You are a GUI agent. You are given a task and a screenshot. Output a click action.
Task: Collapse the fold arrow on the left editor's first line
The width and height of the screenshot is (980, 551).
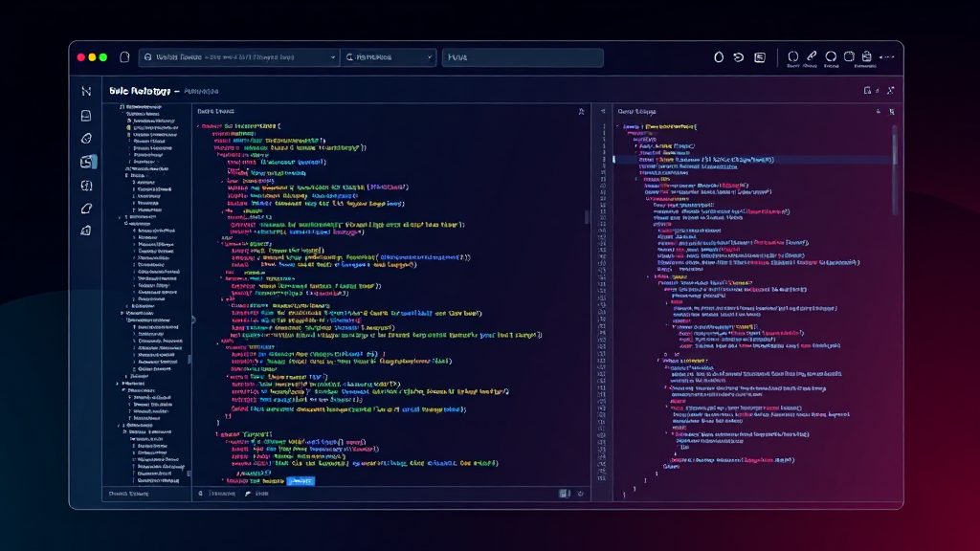198,126
